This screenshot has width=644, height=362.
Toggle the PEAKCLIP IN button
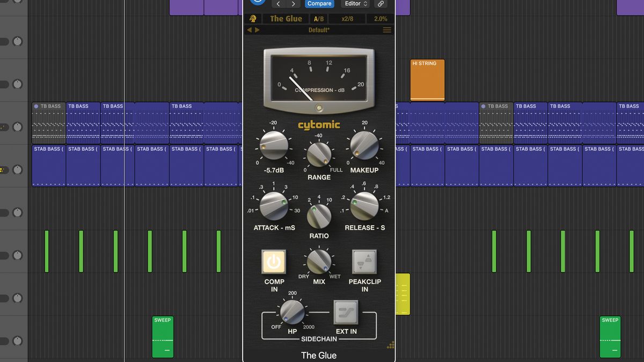364,262
